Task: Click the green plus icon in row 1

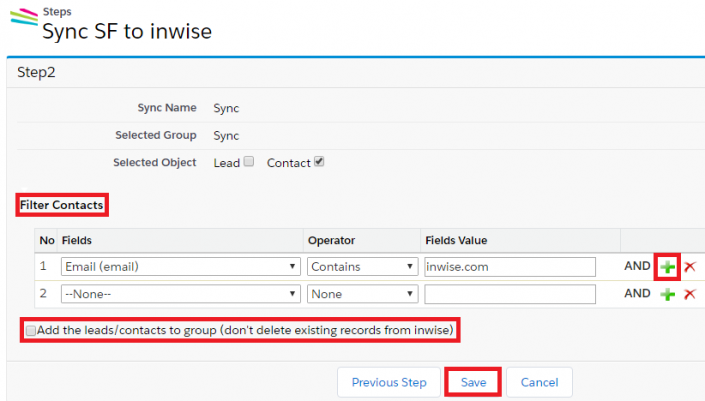Action: (x=667, y=267)
